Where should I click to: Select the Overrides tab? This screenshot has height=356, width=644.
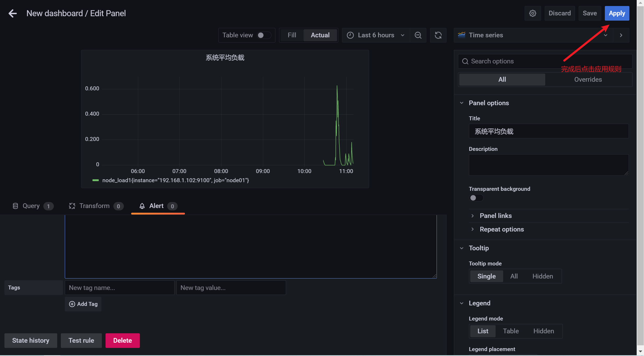tap(588, 80)
